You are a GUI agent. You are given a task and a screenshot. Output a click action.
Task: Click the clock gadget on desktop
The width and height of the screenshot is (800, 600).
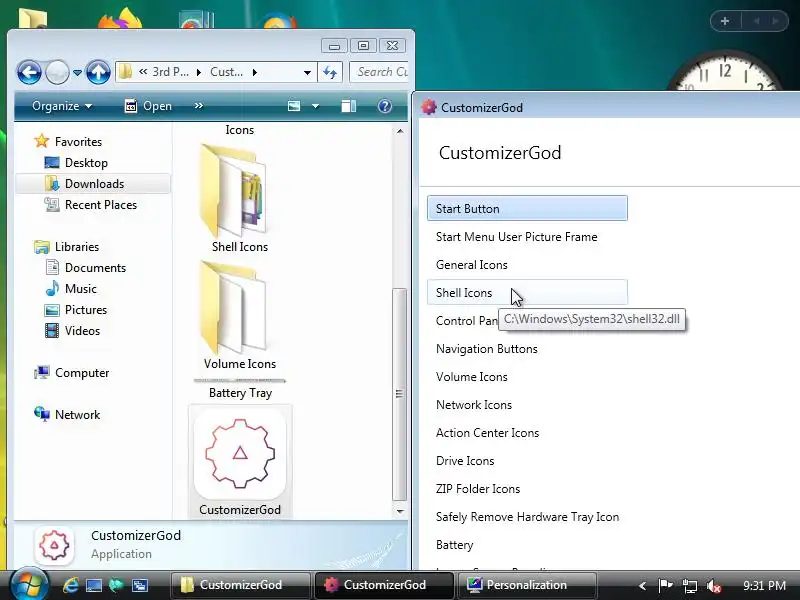coord(726,71)
